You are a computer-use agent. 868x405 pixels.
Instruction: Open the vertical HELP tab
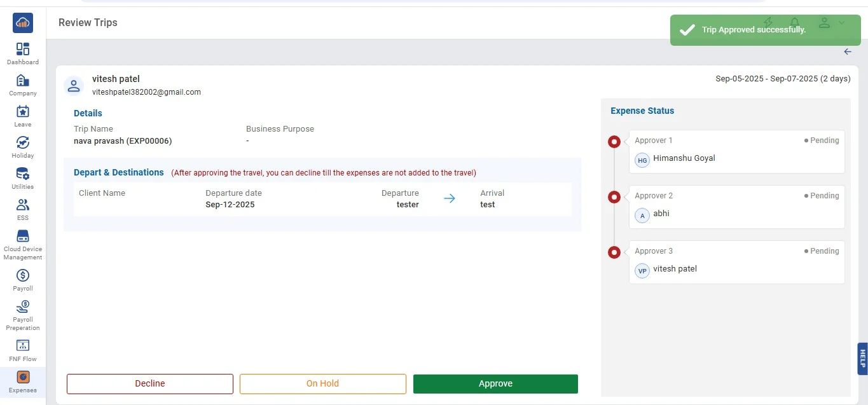862,359
